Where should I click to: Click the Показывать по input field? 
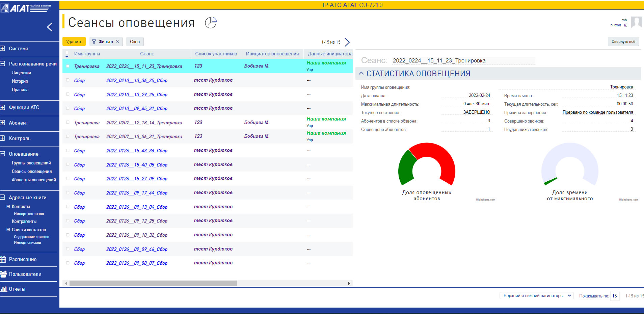pyautogui.click(x=615, y=296)
